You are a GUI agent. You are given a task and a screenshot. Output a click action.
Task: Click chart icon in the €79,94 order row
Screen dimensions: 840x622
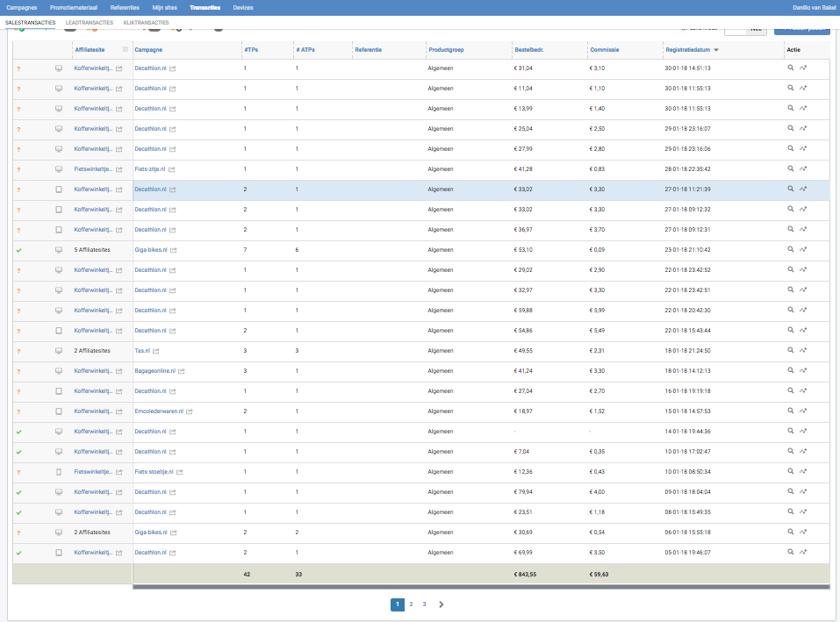click(803, 491)
